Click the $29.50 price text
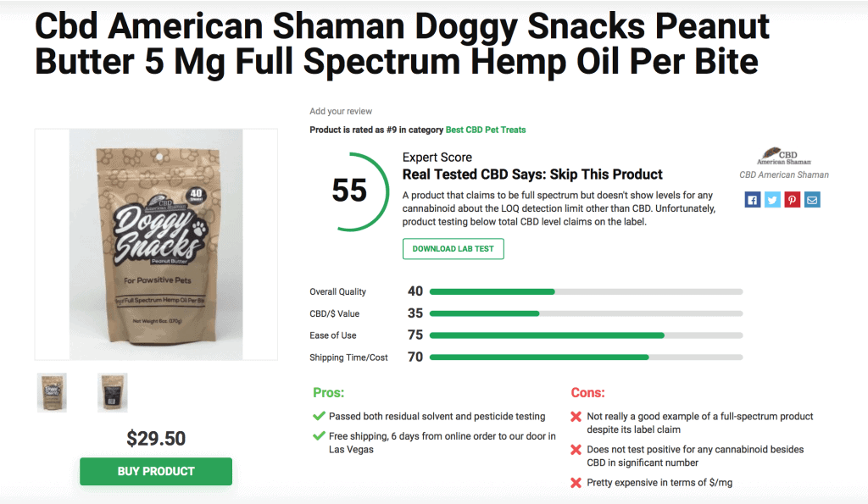Screen dimensions: 868x504 click(156, 439)
